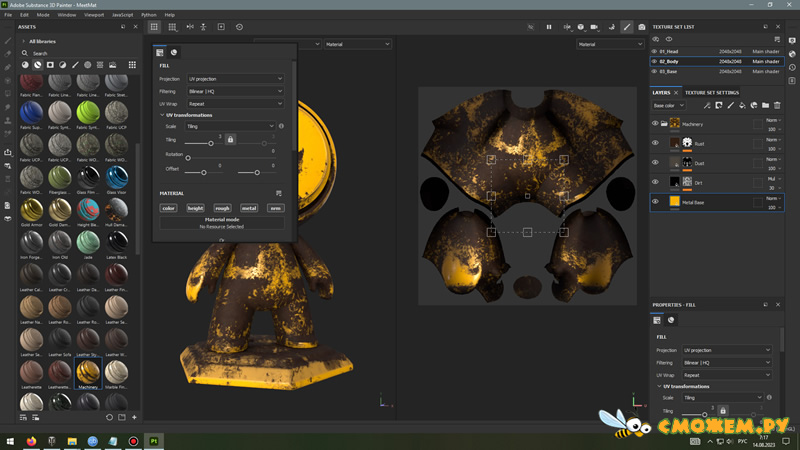Viewport: 800px width, 450px height.
Task: Add effect with magic wand icon
Action: [x=707, y=106]
